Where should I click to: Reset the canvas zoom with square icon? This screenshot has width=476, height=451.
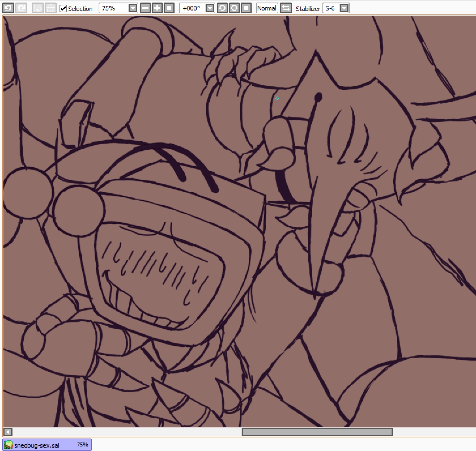pos(169,8)
